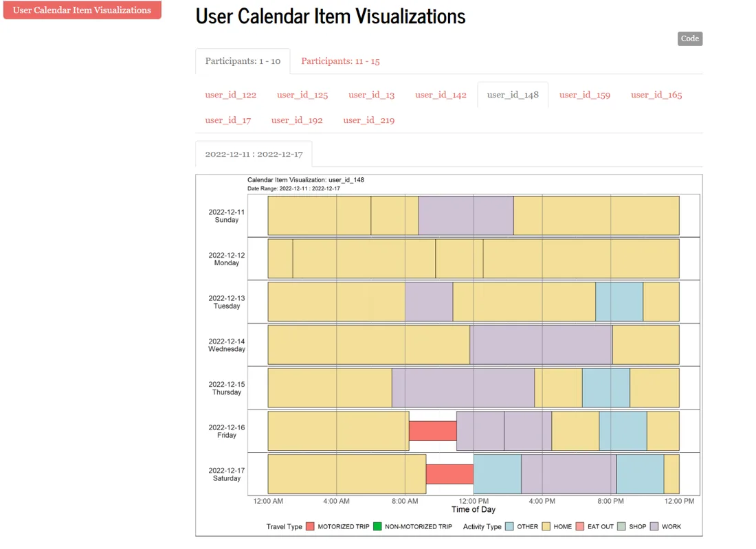Click the 8:00 AM axis label

click(x=405, y=501)
